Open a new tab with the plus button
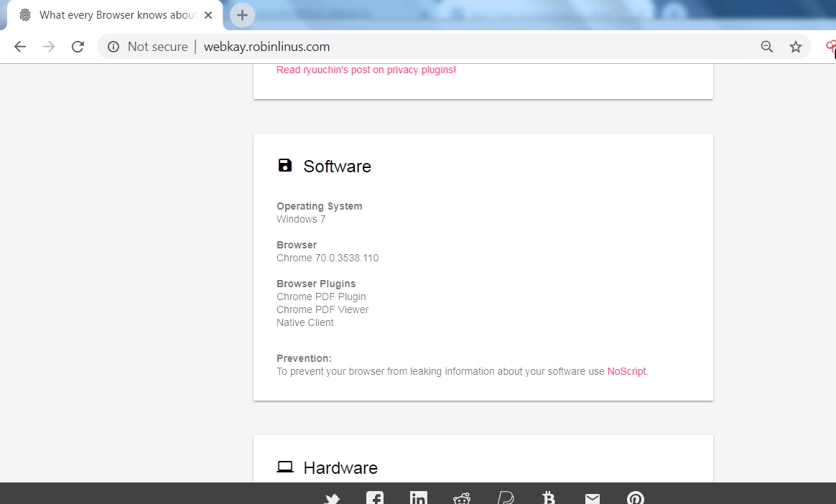The height and width of the screenshot is (504, 836). tap(242, 15)
